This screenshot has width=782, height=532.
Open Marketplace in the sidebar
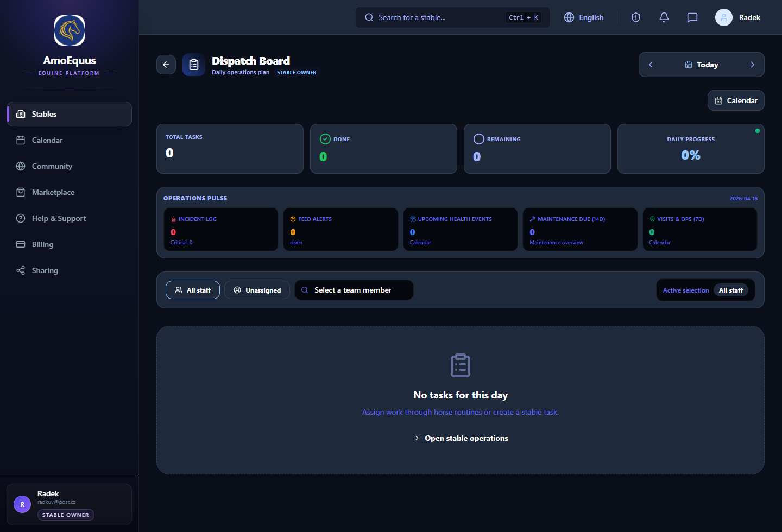[x=53, y=192]
